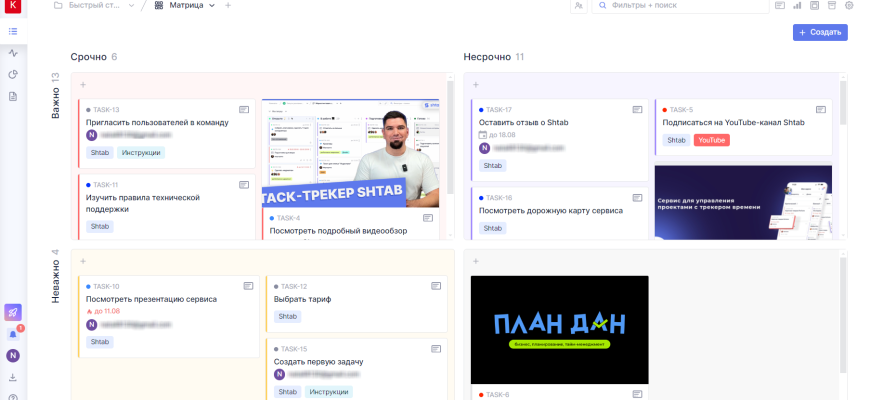
Task: Open notifications bell icon
Action: [13, 334]
